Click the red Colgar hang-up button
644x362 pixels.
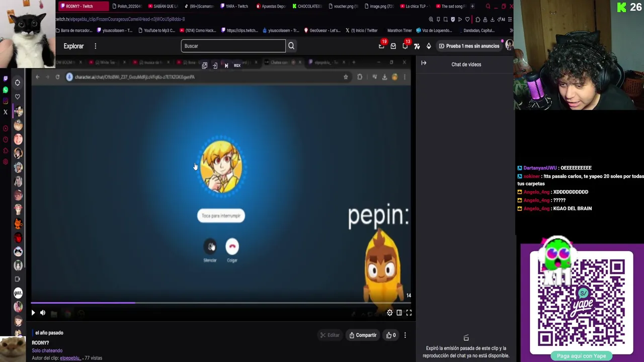click(232, 246)
